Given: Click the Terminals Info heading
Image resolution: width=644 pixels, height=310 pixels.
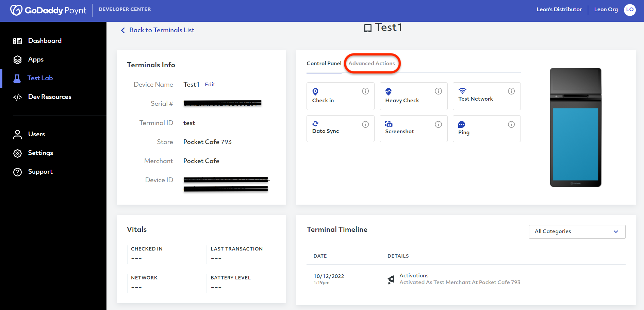Looking at the screenshot, I should [x=151, y=65].
